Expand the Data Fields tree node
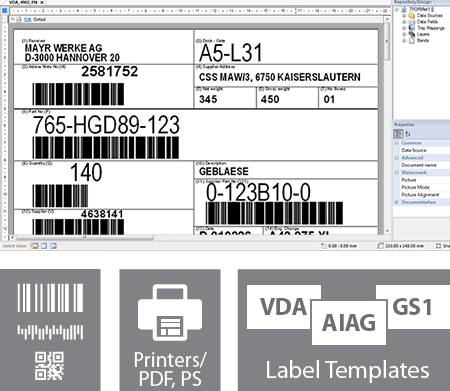450x391 pixels. 404,22
